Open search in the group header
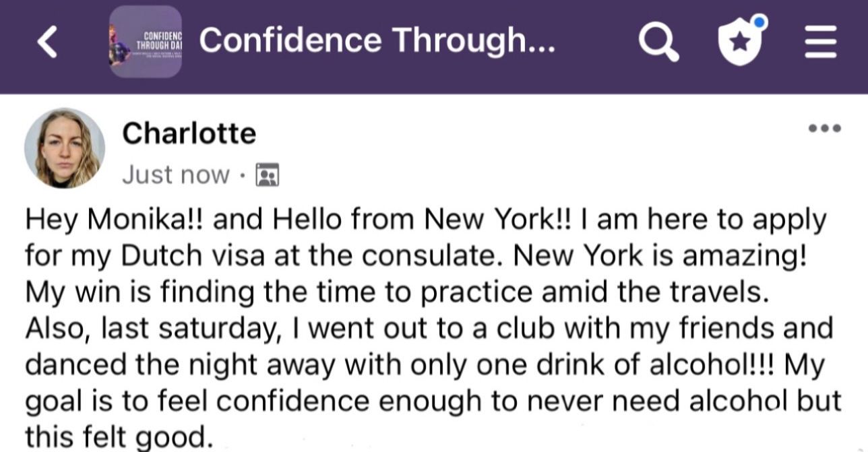Viewport: 868px width, 452px height. point(658,42)
